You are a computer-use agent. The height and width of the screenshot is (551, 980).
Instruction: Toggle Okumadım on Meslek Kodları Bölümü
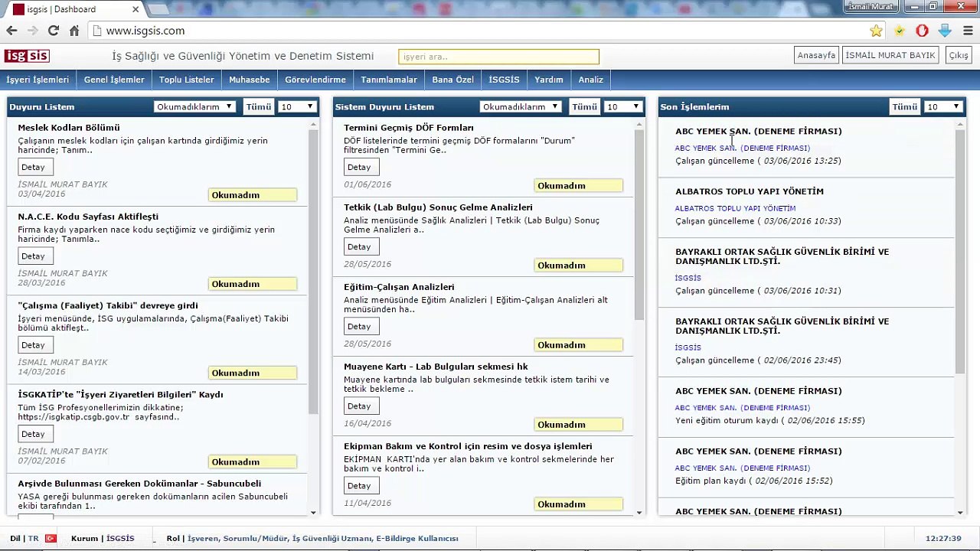pyautogui.click(x=253, y=195)
